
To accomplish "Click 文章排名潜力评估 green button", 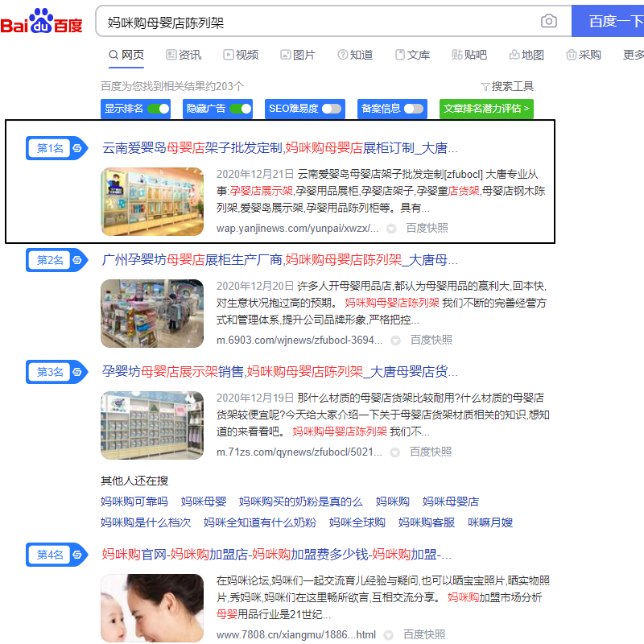I will pos(486,109).
